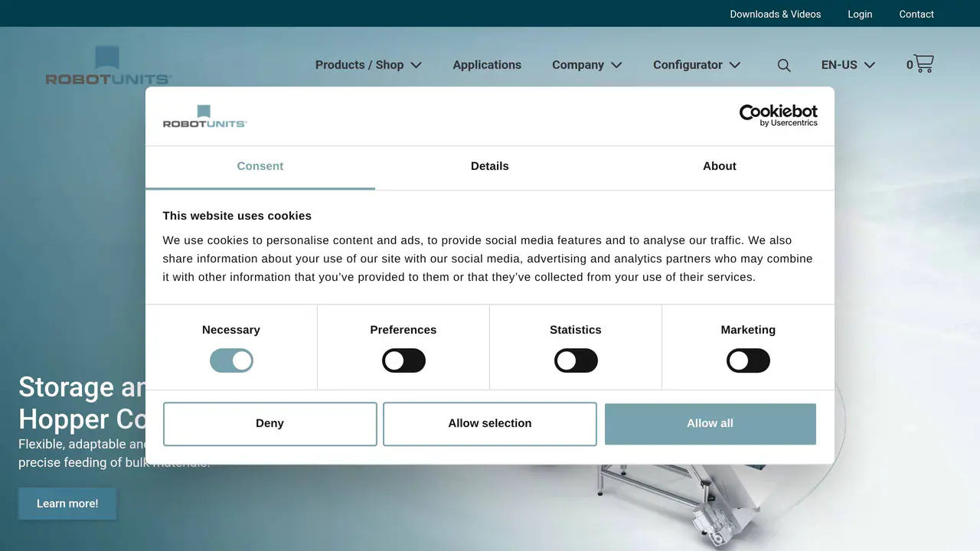This screenshot has height=551, width=980.
Task: Enable the Marketing cookies switch
Action: pos(748,360)
